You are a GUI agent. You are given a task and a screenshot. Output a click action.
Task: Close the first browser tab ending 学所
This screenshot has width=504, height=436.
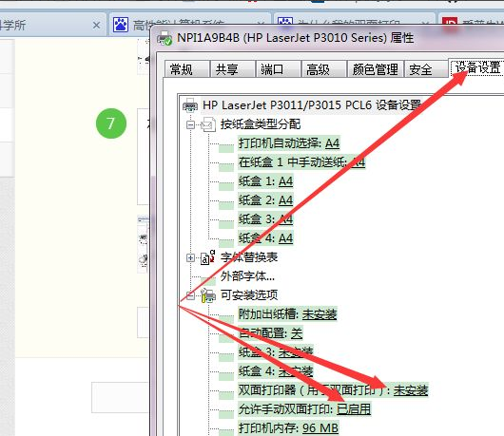tap(96, 25)
